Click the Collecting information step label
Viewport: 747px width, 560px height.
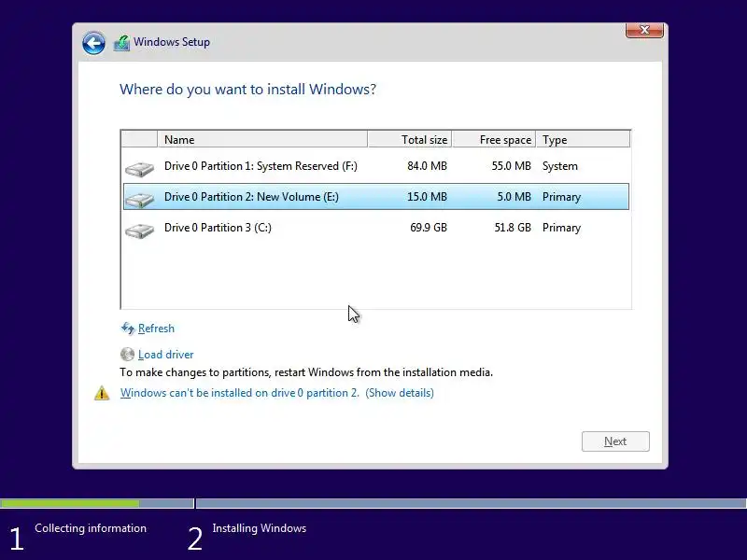pos(91,528)
